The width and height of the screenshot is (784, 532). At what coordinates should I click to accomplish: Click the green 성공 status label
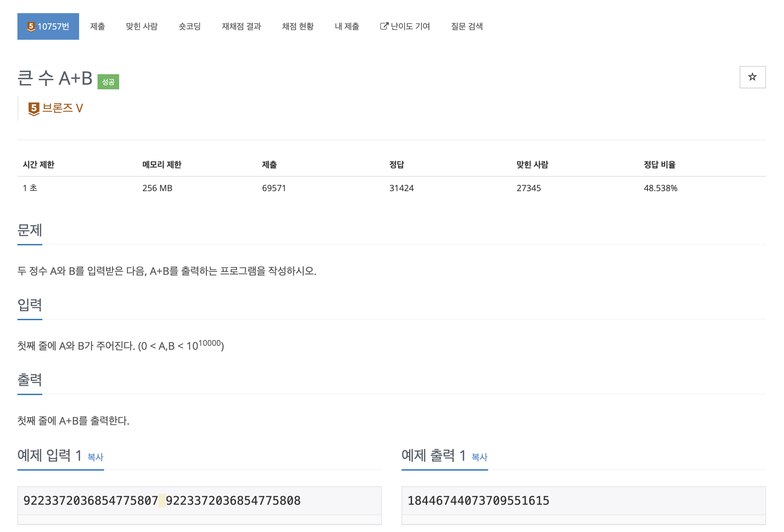click(108, 82)
